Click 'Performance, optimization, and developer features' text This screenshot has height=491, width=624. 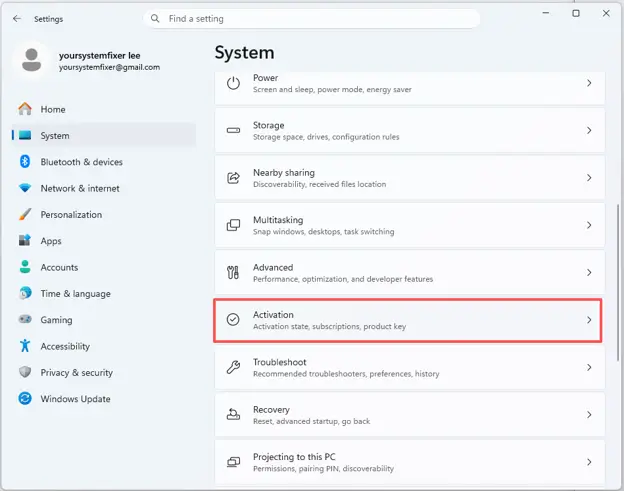343,279
